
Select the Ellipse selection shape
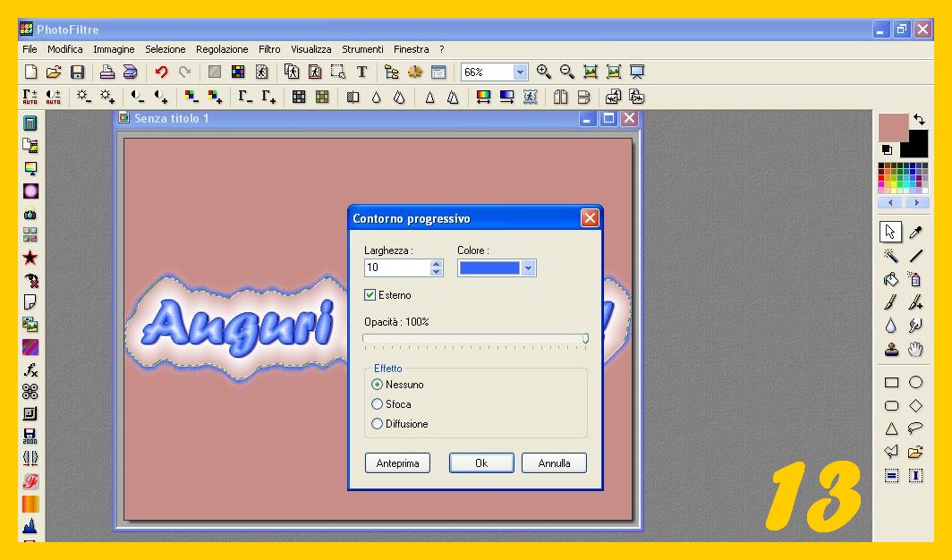click(x=915, y=382)
